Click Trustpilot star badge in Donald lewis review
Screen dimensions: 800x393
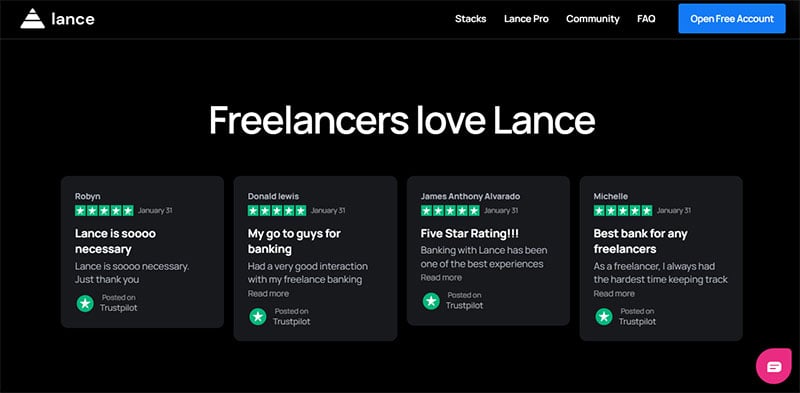tap(258, 317)
